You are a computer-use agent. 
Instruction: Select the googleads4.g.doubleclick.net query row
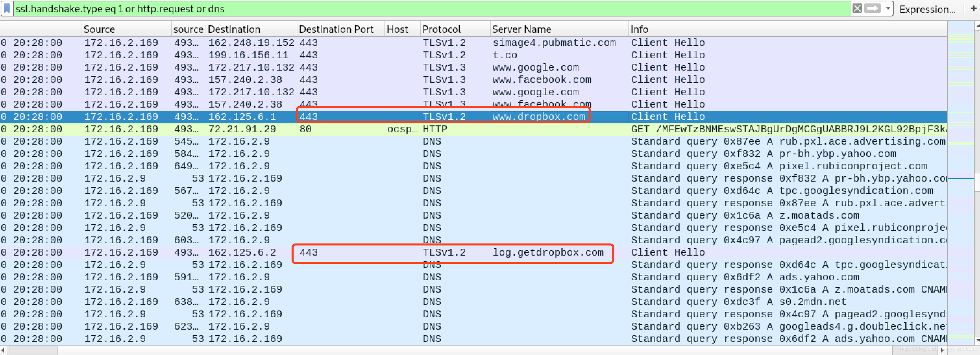click(x=473, y=327)
